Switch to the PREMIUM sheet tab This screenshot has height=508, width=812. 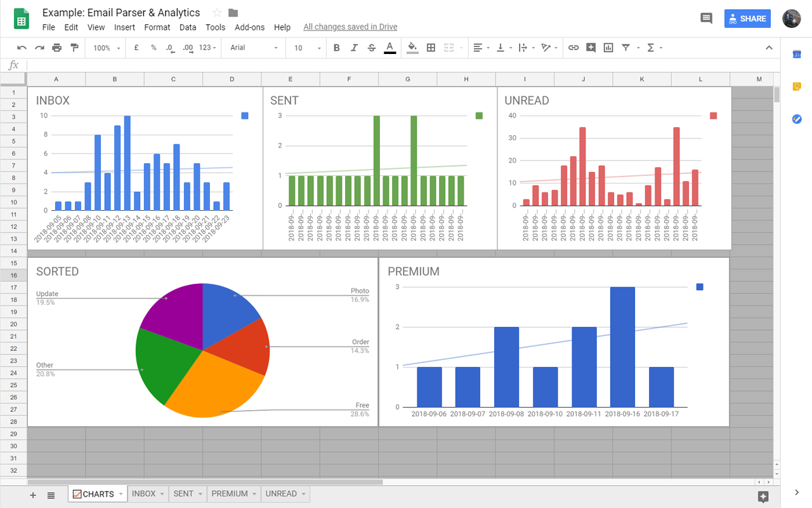click(x=229, y=493)
